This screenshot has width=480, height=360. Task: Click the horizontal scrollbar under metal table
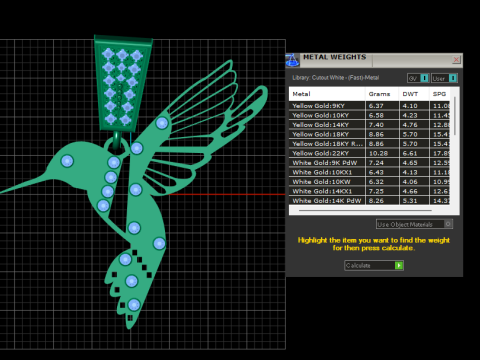click(365, 211)
